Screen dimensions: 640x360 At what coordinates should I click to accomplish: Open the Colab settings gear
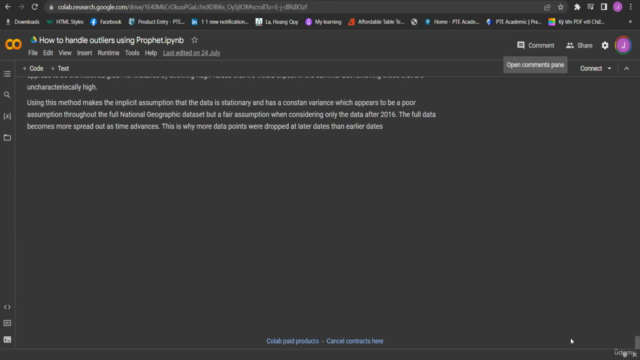(x=605, y=45)
